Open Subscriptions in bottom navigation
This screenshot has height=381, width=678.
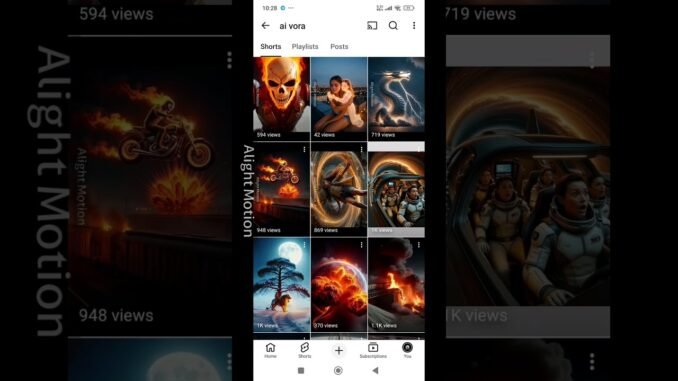(x=373, y=350)
